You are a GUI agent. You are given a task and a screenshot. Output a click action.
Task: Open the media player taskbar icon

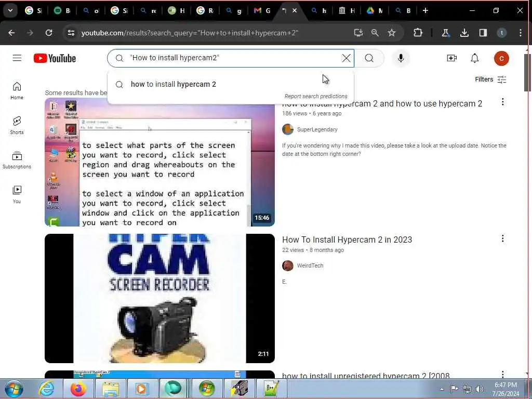(141, 389)
